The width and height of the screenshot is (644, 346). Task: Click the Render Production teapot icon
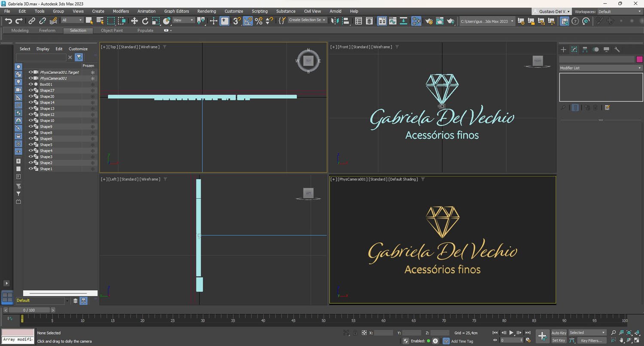pyautogui.click(x=450, y=21)
